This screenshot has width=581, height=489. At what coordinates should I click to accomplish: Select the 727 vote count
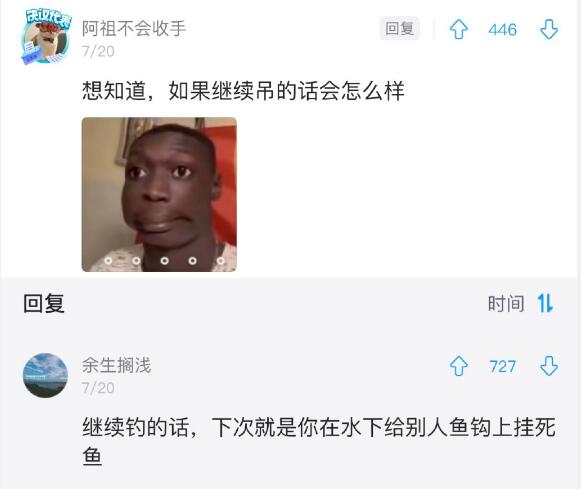pos(503,366)
